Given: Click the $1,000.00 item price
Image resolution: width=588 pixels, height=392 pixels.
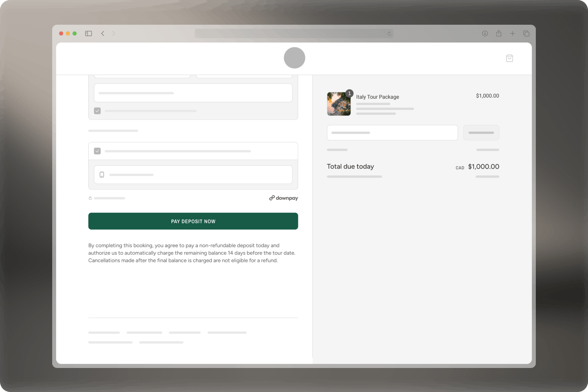Looking at the screenshot, I should point(487,96).
